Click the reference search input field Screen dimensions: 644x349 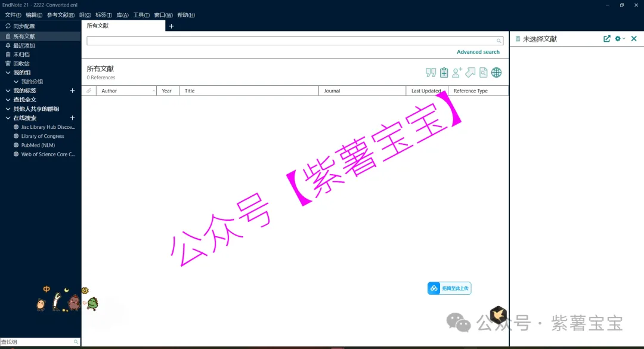click(x=291, y=41)
